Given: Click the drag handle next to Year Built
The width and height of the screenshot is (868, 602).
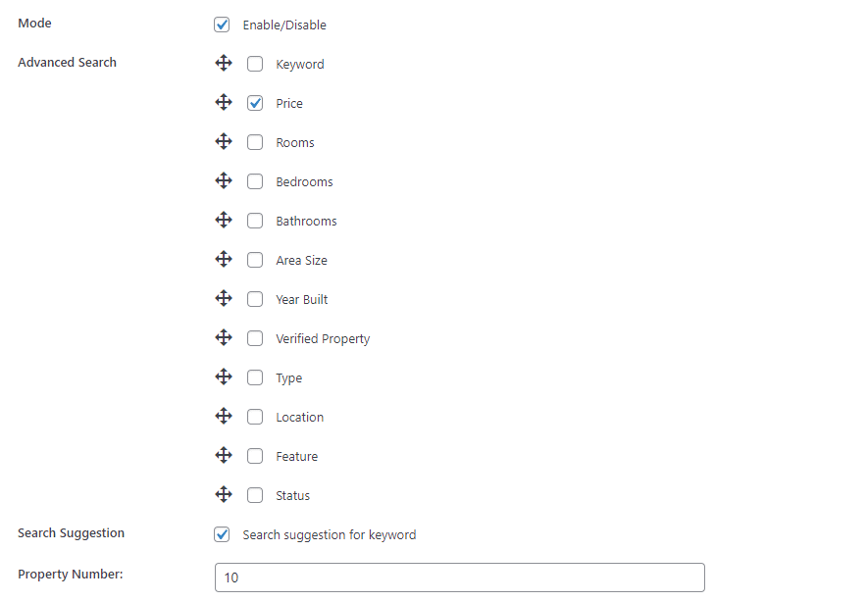Looking at the screenshot, I should coord(224,298).
